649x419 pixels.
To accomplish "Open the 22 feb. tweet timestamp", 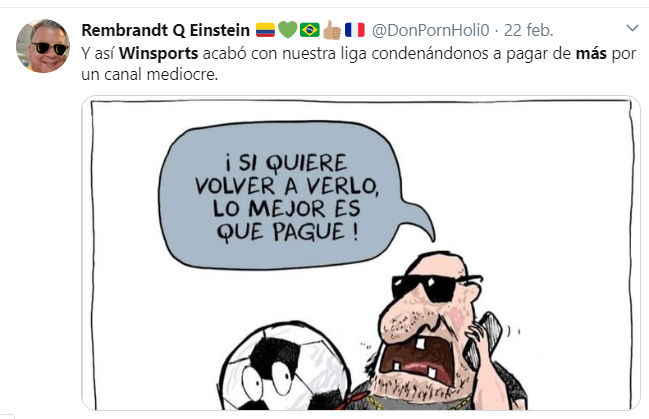I will [x=529, y=30].
